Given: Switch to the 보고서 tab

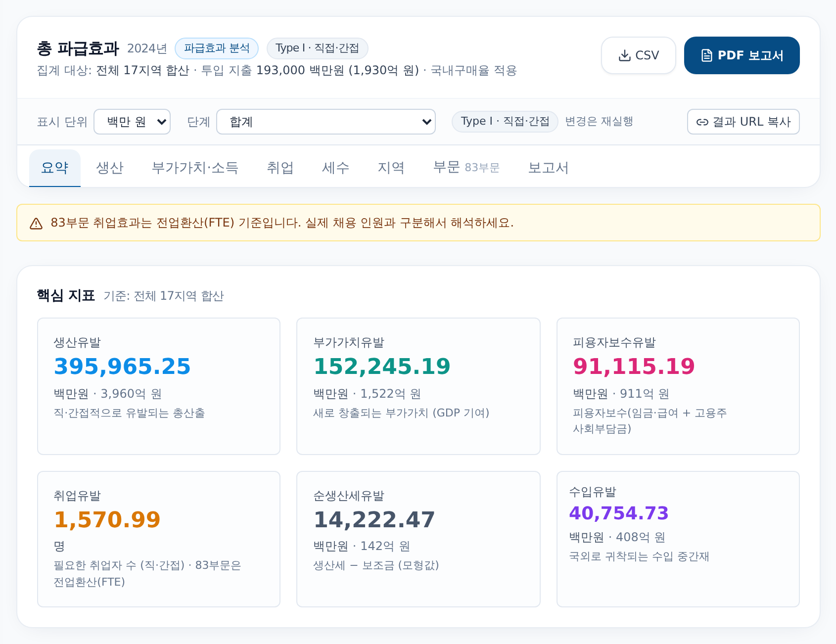Looking at the screenshot, I should (x=548, y=168).
